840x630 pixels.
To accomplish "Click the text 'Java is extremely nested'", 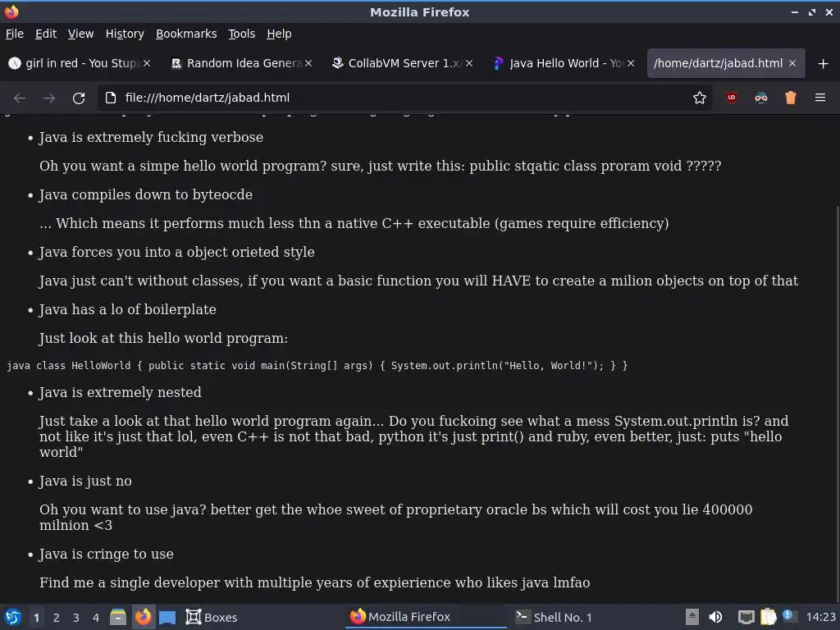I will 120,393.
